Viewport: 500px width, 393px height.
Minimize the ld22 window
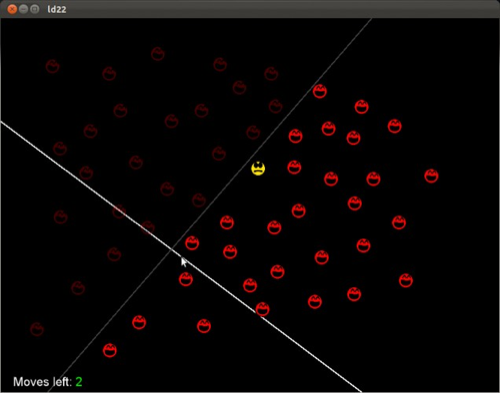point(23,9)
